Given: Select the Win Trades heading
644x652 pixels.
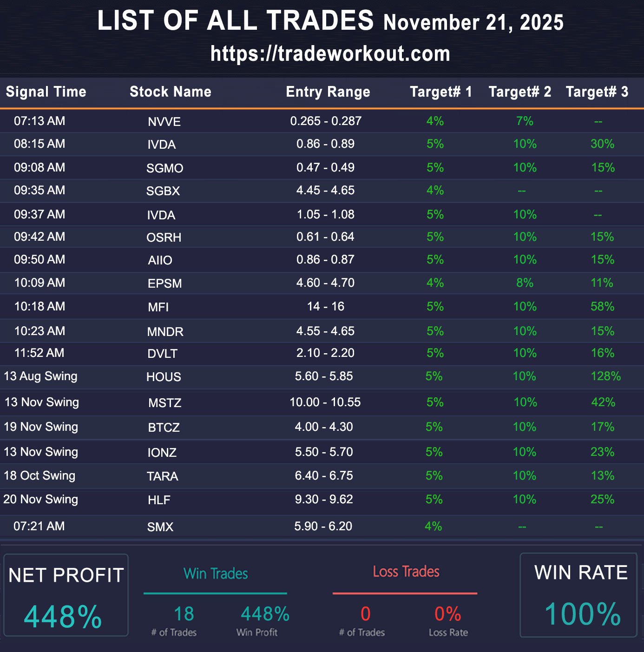Looking at the screenshot, I should (x=216, y=573).
